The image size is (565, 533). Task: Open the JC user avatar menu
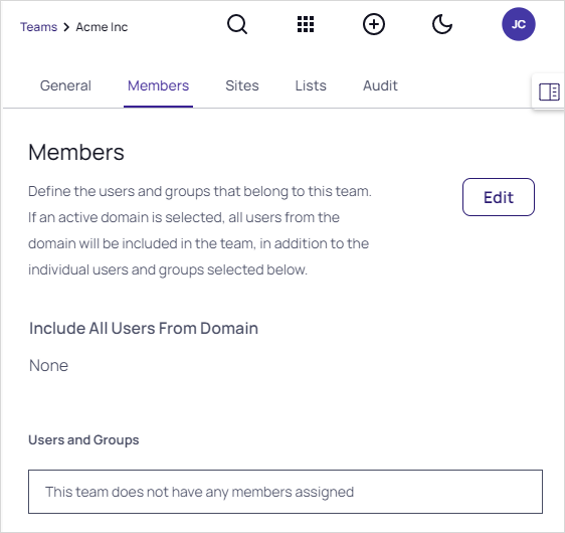(x=519, y=24)
